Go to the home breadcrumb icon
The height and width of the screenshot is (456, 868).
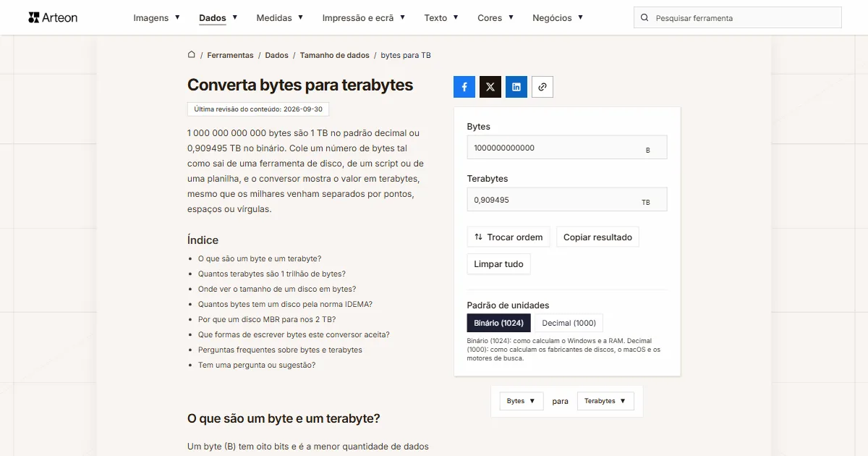coord(192,55)
